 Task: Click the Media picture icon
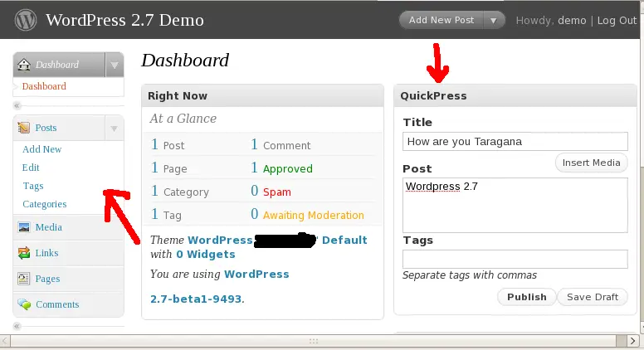[x=24, y=227]
